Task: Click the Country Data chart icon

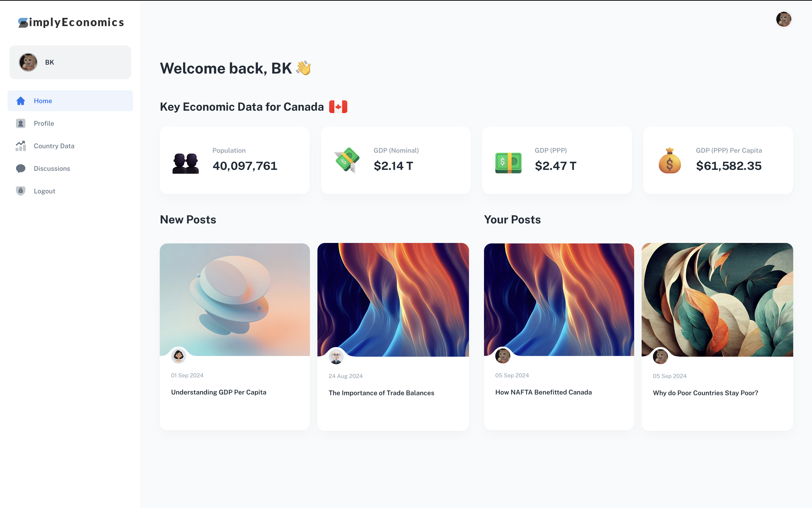Action: click(x=21, y=146)
